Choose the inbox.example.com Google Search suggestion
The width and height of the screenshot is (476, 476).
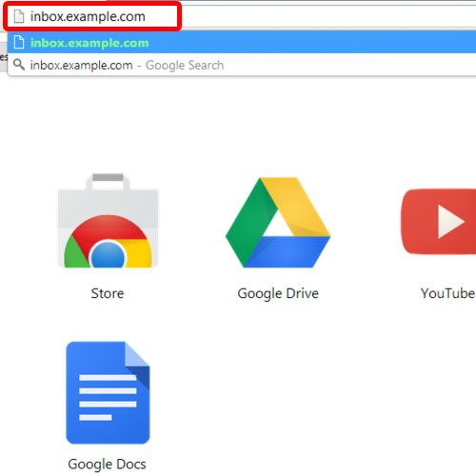242,65
